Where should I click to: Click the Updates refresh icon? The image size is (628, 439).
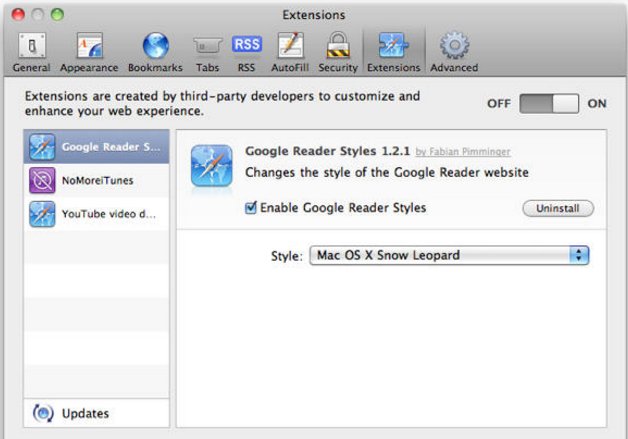(x=43, y=413)
